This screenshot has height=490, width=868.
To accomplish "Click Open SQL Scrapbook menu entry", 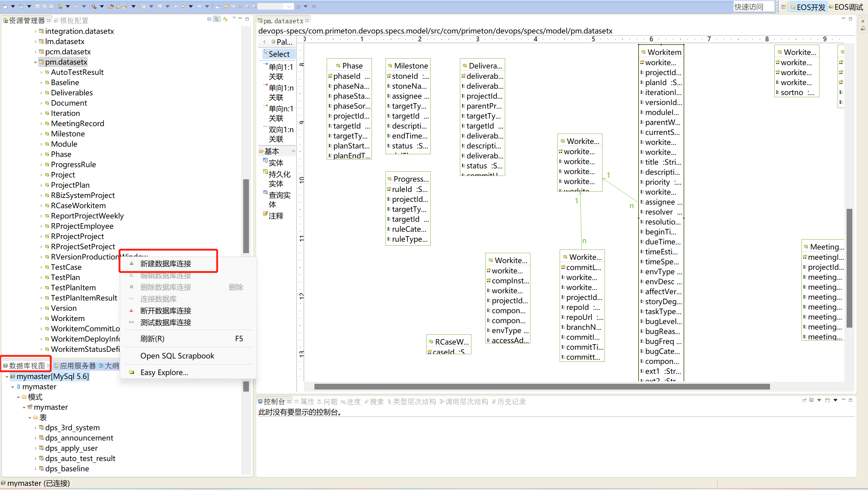I will pos(177,356).
